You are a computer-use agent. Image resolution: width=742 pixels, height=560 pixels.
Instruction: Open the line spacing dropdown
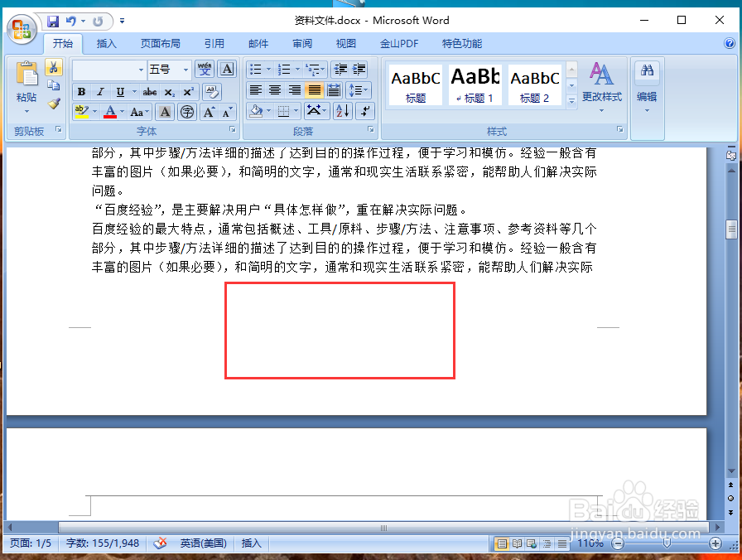[359, 91]
